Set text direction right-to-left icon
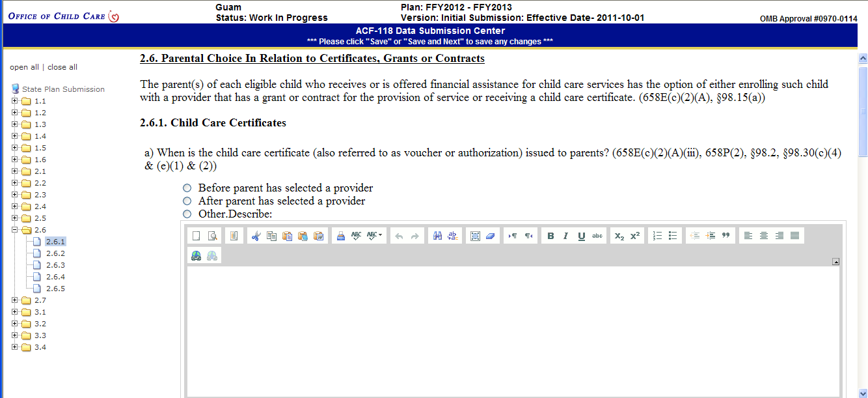The height and width of the screenshot is (398, 868). [529, 236]
